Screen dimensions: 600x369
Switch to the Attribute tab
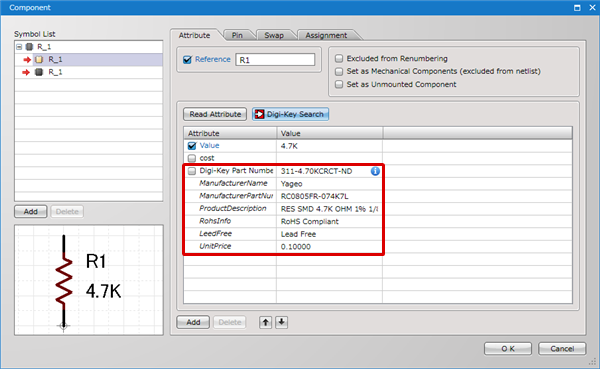(x=194, y=35)
